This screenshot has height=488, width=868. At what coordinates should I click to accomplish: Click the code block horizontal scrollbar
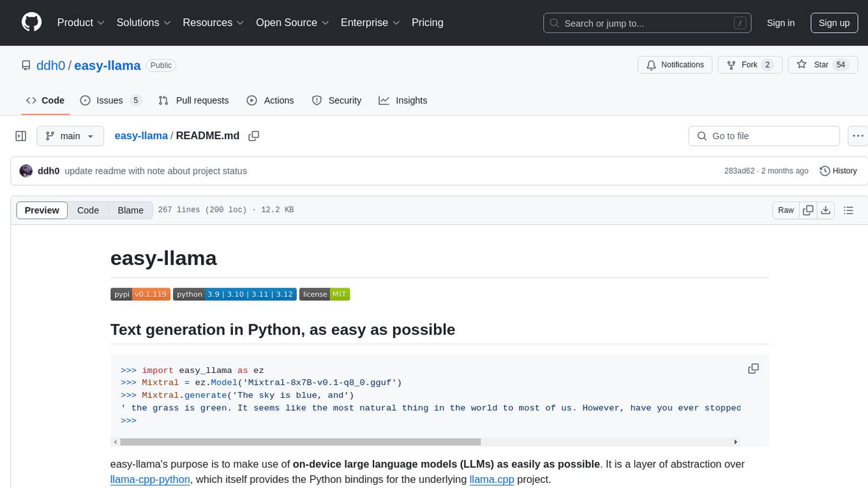pos(300,441)
